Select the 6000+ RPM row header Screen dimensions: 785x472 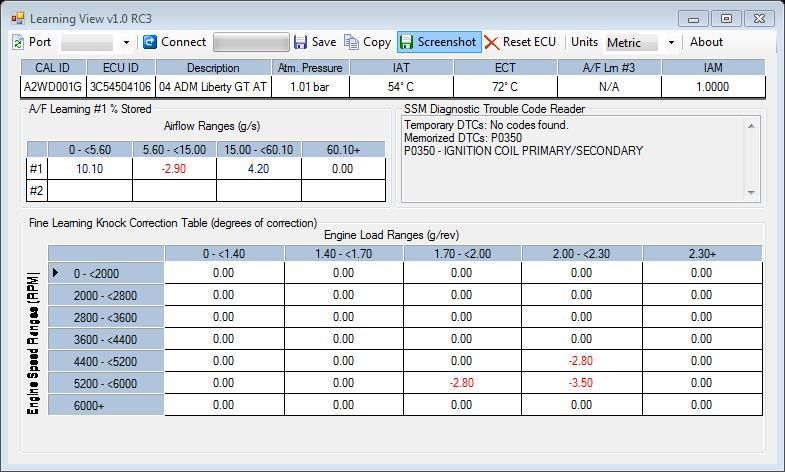point(105,405)
